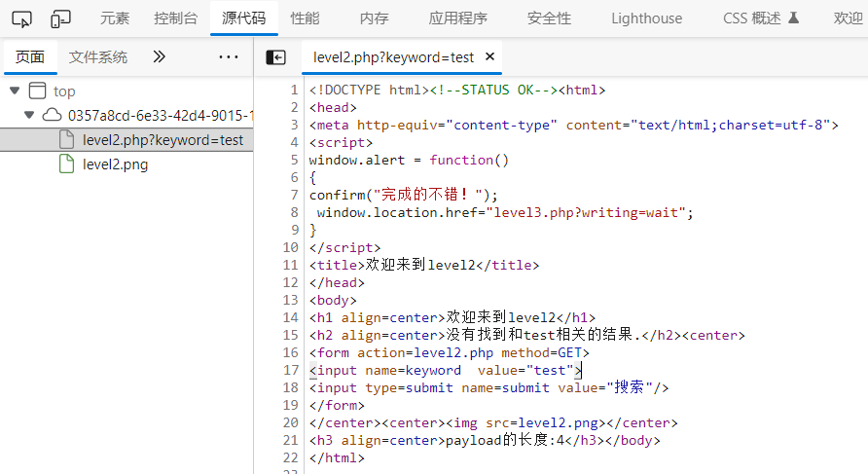The height and width of the screenshot is (474, 868).
Task: Click value="test" in the input tag line
Action: (x=525, y=370)
